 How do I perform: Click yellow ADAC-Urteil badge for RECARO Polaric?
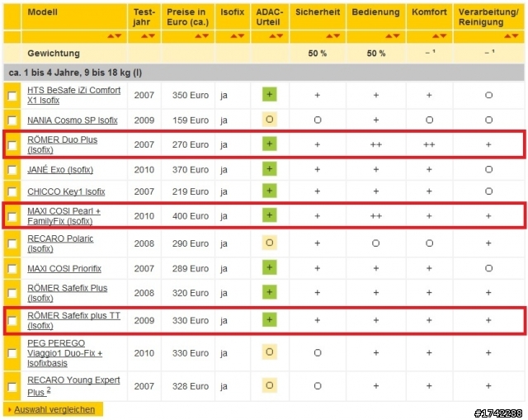(x=270, y=243)
